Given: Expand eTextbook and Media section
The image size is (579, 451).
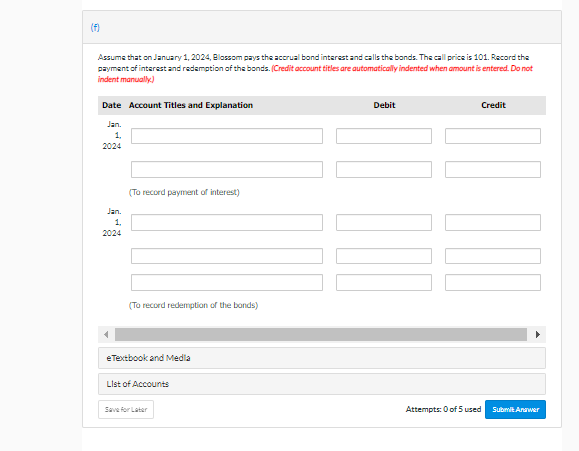Looking at the screenshot, I should (322, 358).
